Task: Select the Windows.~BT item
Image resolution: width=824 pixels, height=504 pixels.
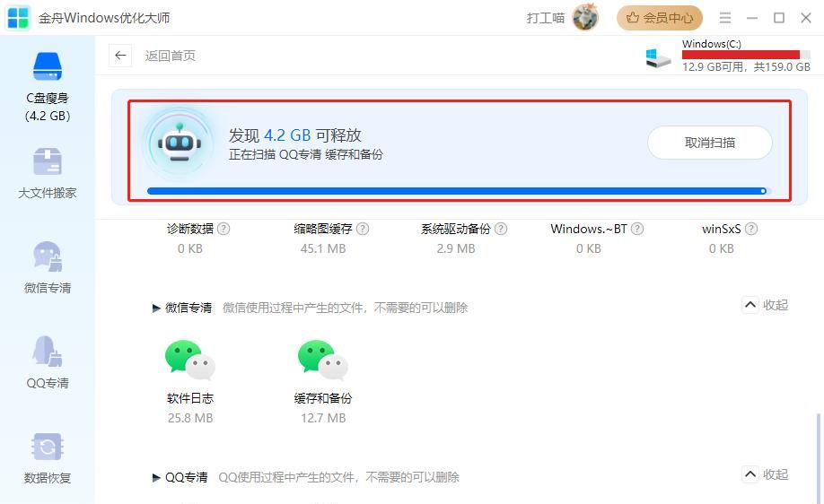Action: pyautogui.click(x=589, y=229)
